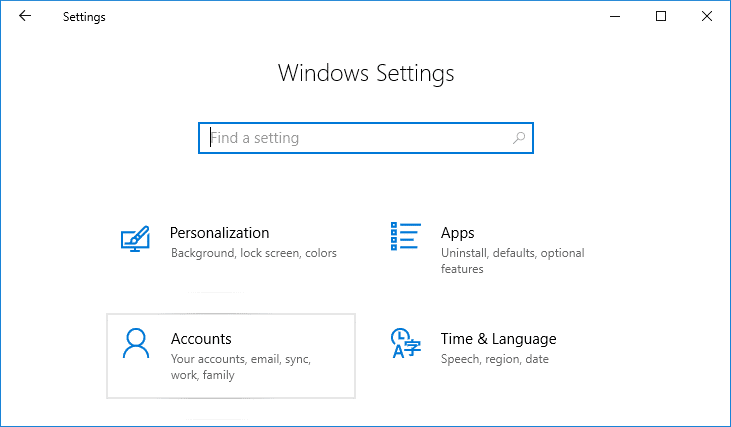The width and height of the screenshot is (731, 427).
Task: Click the Personalization paintbrush monitor icon
Action: [135, 239]
